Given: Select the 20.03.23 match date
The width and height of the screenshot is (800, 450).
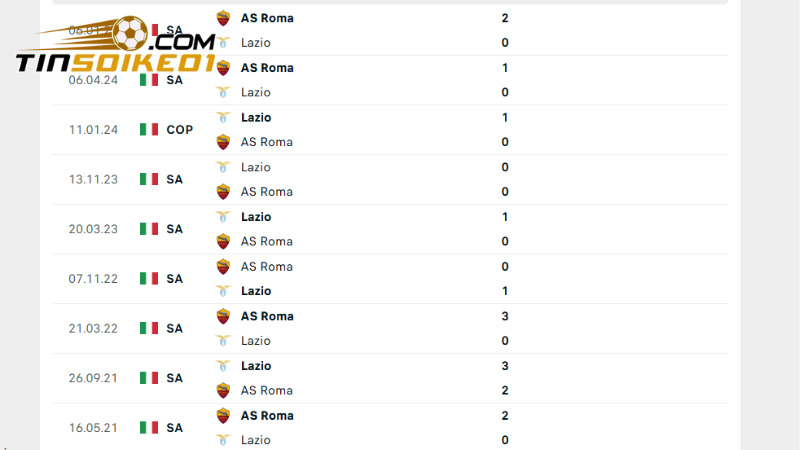Looking at the screenshot, I should coord(93,229).
